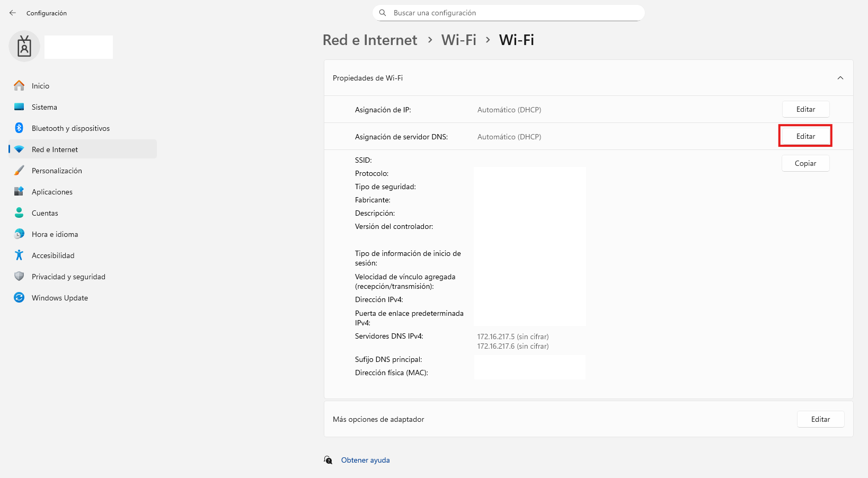
Task: Copy the Wi-Fi properties with Copiar
Action: point(805,163)
